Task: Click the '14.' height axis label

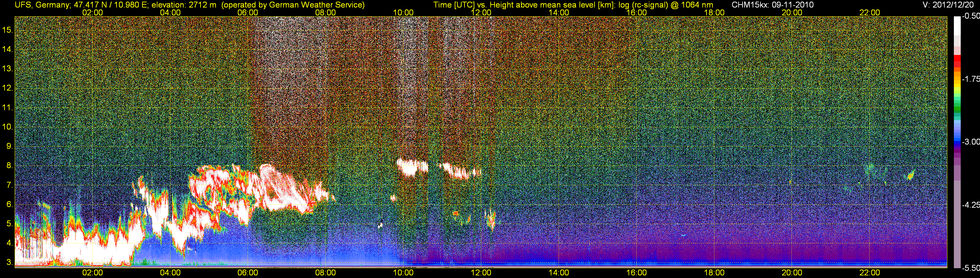Action: (x=8, y=49)
